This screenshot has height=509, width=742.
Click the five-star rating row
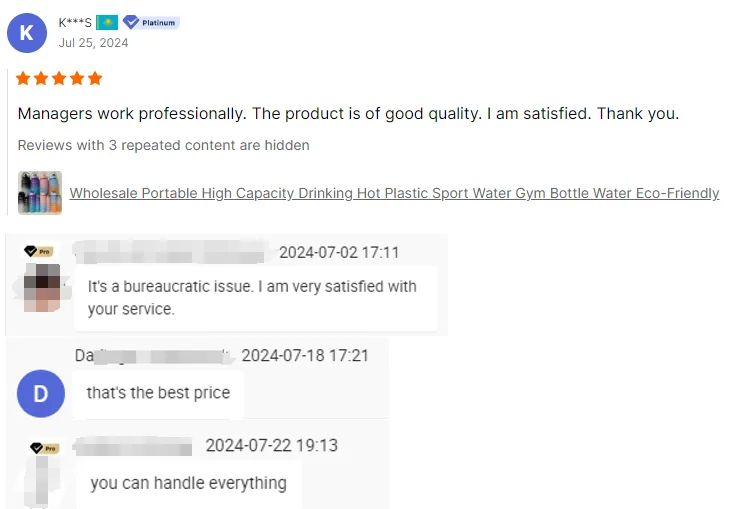pyautogui.click(x=60, y=78)
